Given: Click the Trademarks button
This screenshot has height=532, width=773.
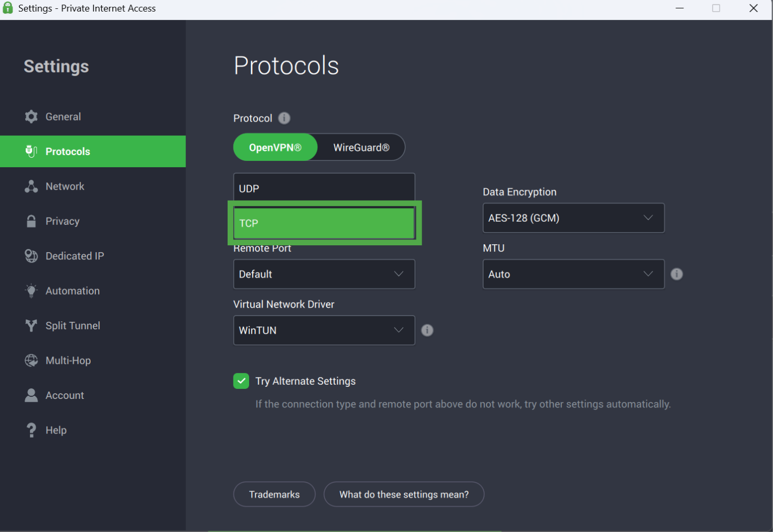Looking at the screenshot, I should 274,494.
